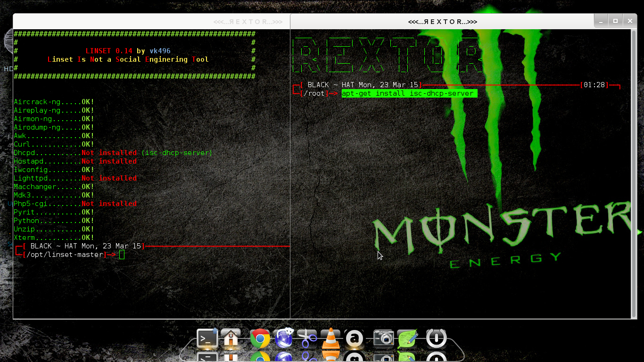
Task: Click the Macchanger OK line
Action: [x=54, y=187]
